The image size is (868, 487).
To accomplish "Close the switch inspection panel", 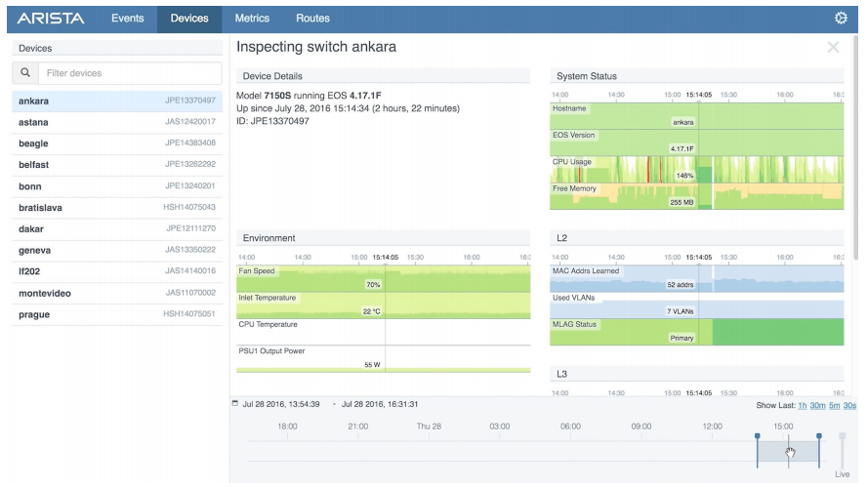I will [x=833, y=47].
